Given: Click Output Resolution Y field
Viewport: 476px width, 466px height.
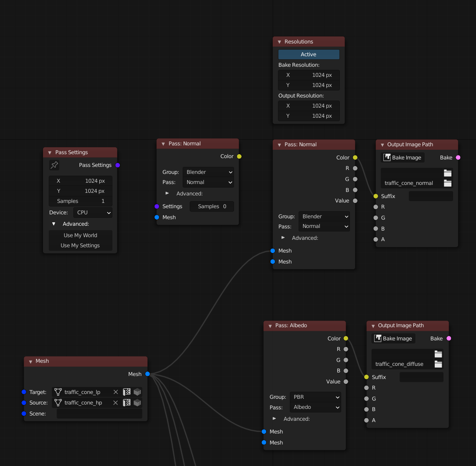Looking at the screenshot, I should 309,116.
